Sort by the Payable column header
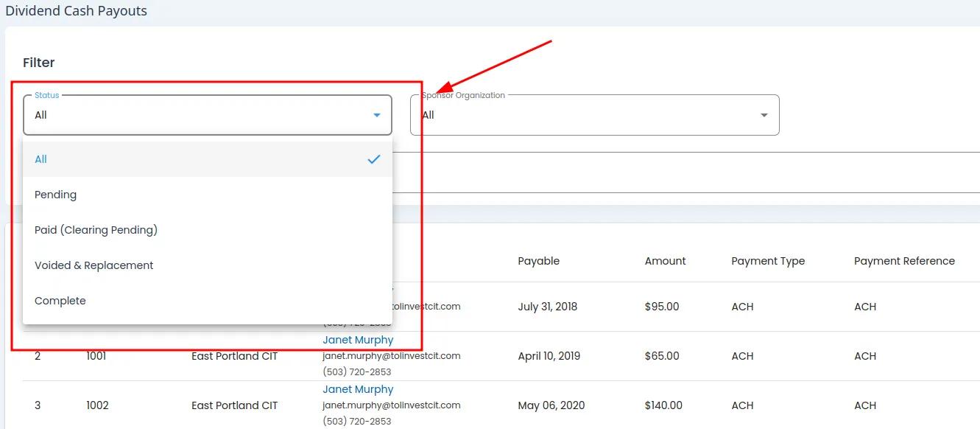This screenshot has height=429, width=980. tap(538, 261)
